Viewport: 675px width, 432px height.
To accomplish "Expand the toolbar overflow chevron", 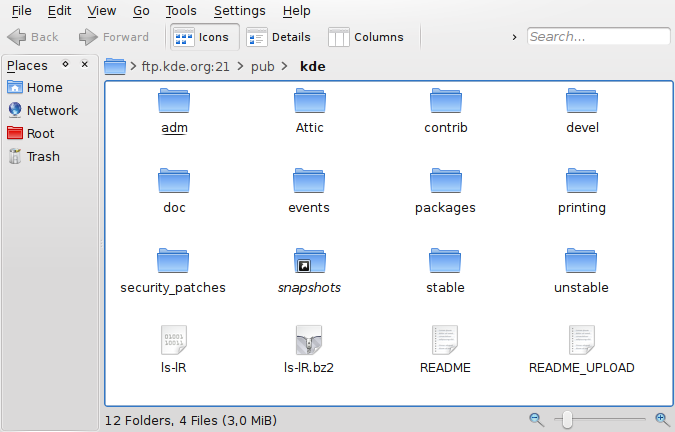I will [514, 37].
